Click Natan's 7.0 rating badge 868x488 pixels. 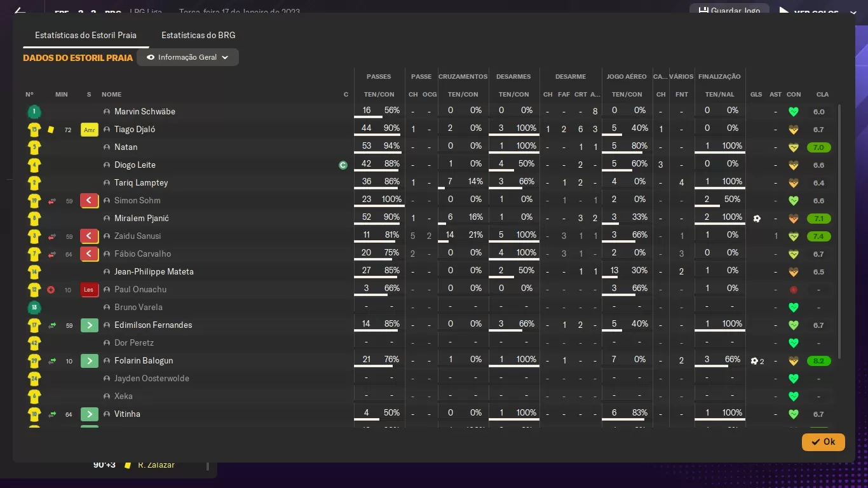click(x=818, y=147)
